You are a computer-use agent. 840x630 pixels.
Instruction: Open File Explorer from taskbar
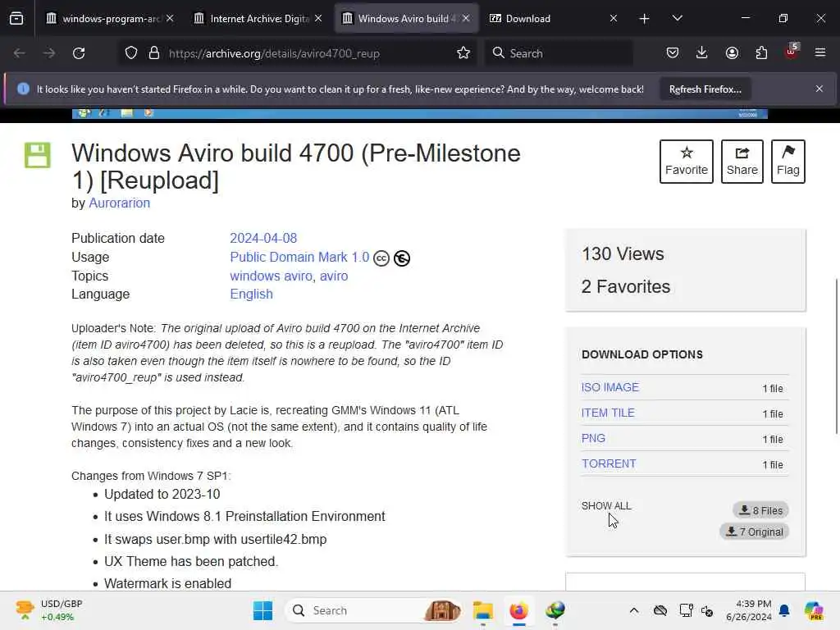click(x=482, y=610)
